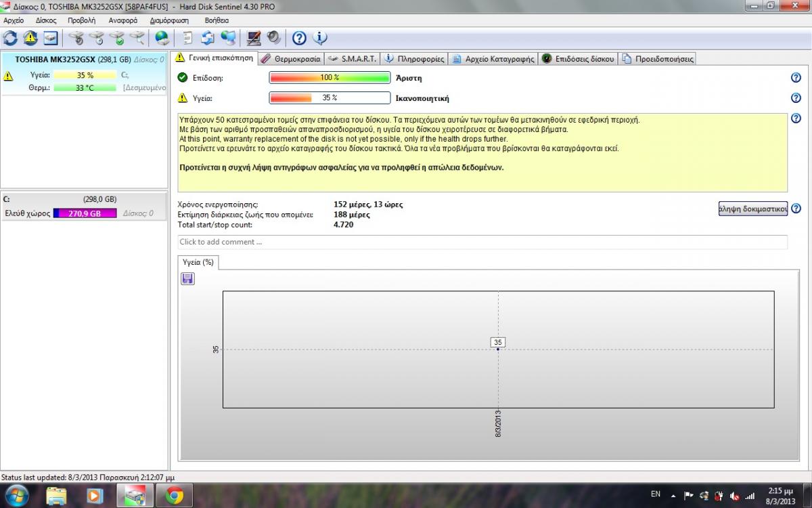Click the 35 data point label on graph
Image resolution: width=812 pixels, height=508 pixels.
click(498, 342)
